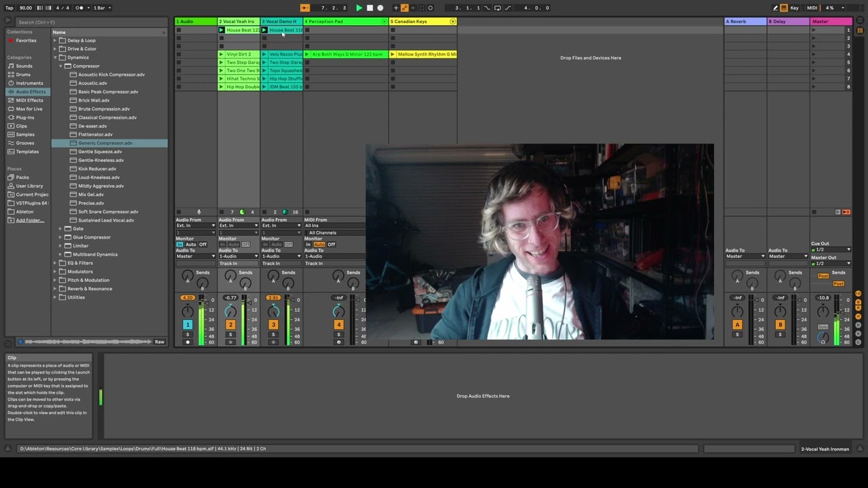Click the Session Record circle button
The height and width of the screenshot is (488, 868).
click(x=430, y=8)
